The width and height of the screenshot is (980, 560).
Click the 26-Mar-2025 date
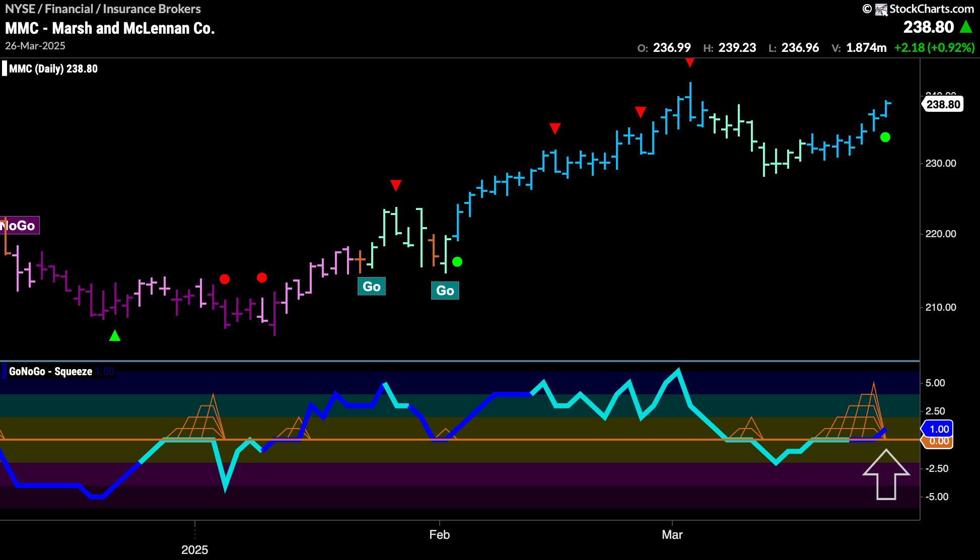click(35, 46)
